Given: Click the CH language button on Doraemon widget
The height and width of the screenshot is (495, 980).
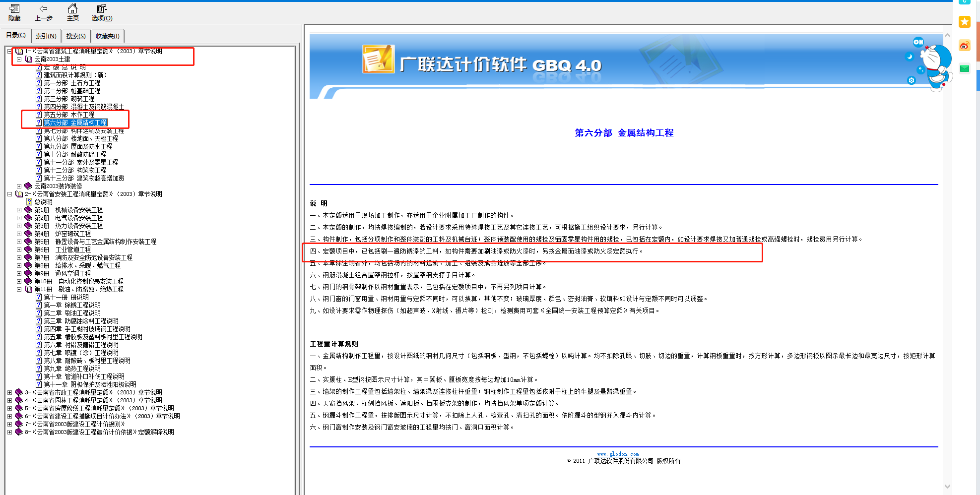Looking at the screenshot, I should [x=918, y=42].
